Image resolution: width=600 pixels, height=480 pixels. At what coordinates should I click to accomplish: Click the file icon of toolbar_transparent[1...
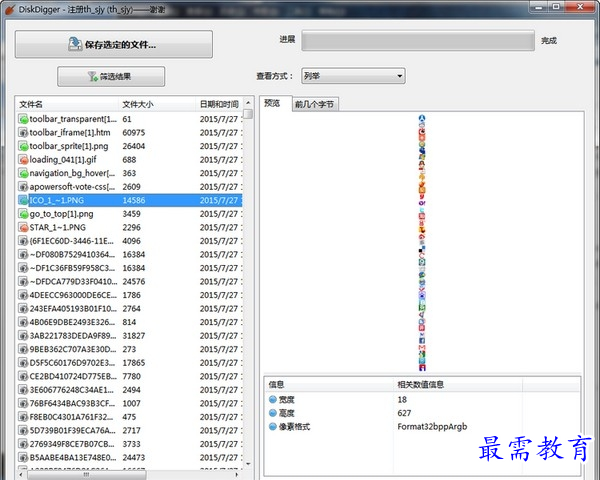(x=23, y=119)
